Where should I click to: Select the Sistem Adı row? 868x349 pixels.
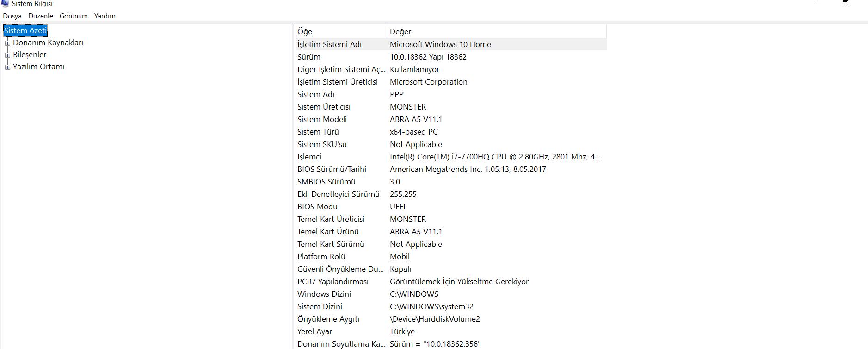click(450, 94)
